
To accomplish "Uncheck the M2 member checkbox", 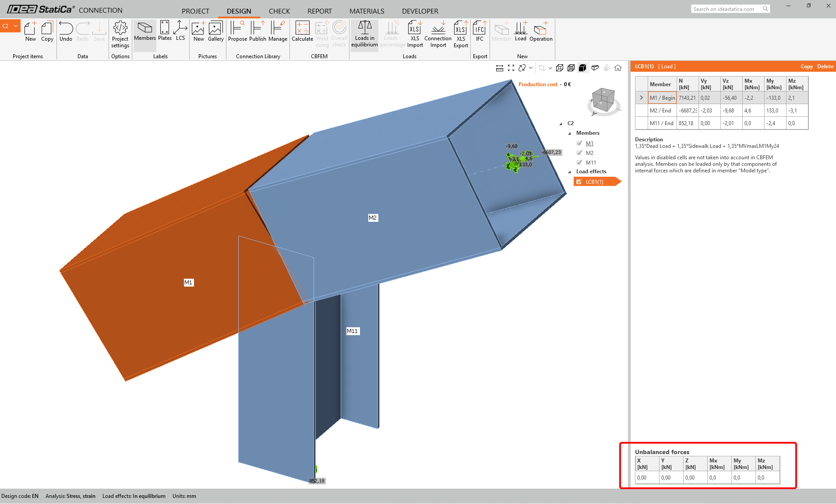I will pyautogui.click(x=579, y=153).
